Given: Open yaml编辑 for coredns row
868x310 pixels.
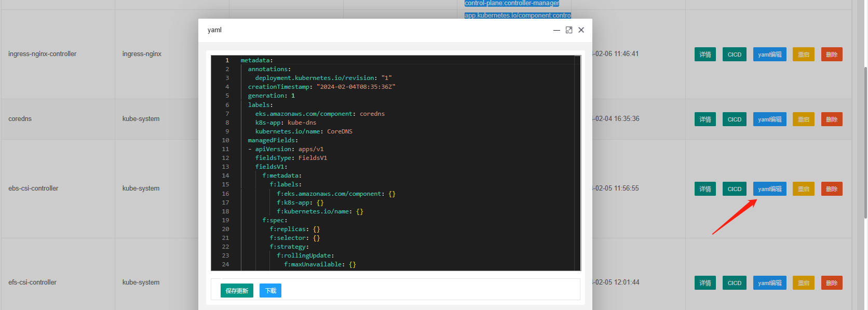Looking at the screenshot, I should tap(770, 119).
